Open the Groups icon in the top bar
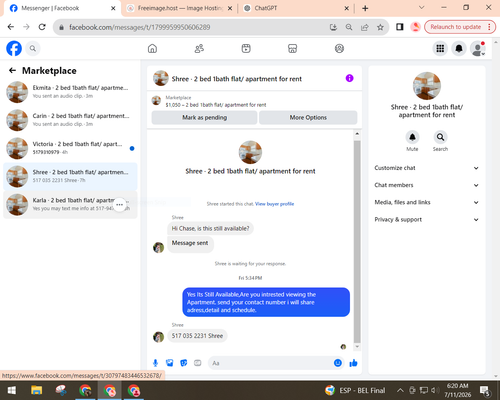Viewport: 500px width, 400px height. (339, 49)
